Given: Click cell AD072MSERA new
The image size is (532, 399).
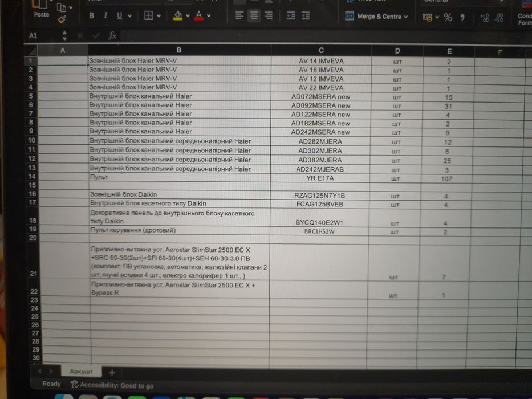Looking at the screenshot, I should pyautogui.click(x=320, y=97).
